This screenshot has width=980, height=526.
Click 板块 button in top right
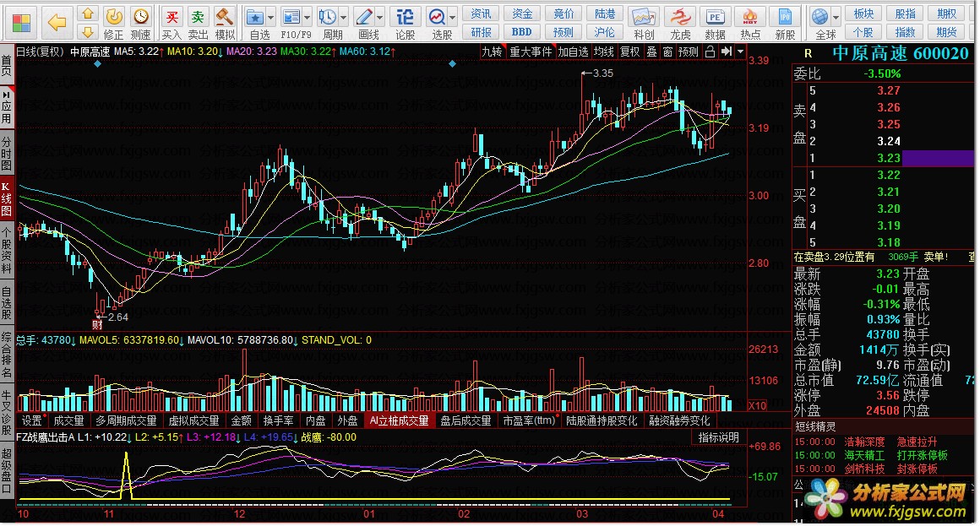[x=863, y=14]
